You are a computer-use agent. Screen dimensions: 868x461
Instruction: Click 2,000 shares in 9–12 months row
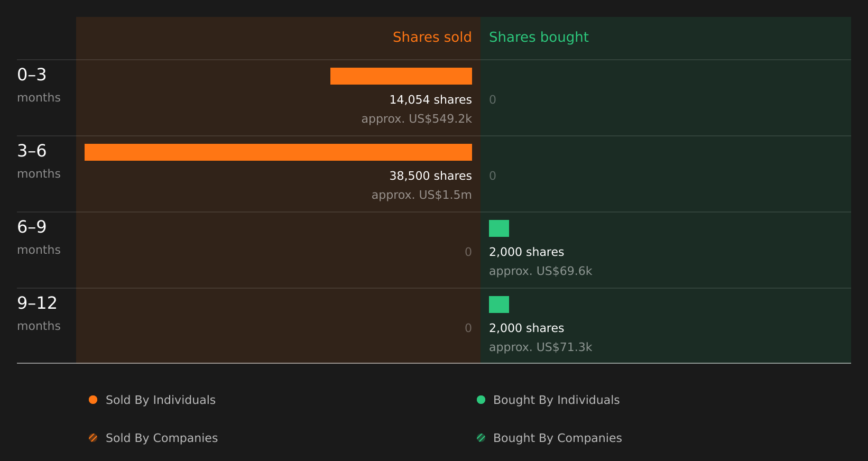click(x=527, y=328)
